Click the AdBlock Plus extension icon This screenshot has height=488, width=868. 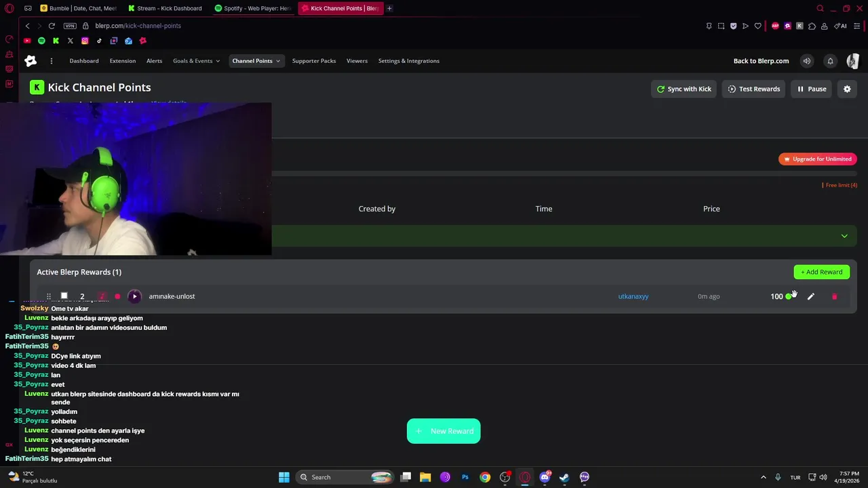(775, 26)
